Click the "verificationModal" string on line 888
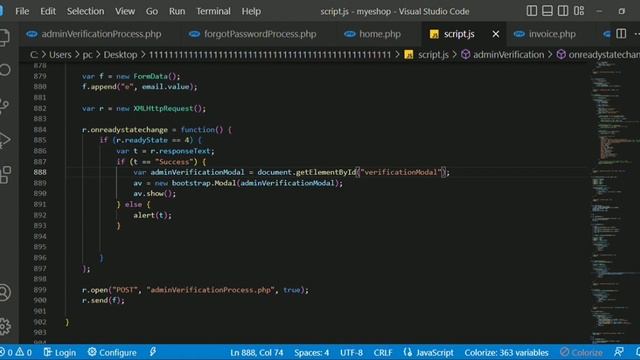This screenshot has height=360, width=640. click(x=401, y=172)
